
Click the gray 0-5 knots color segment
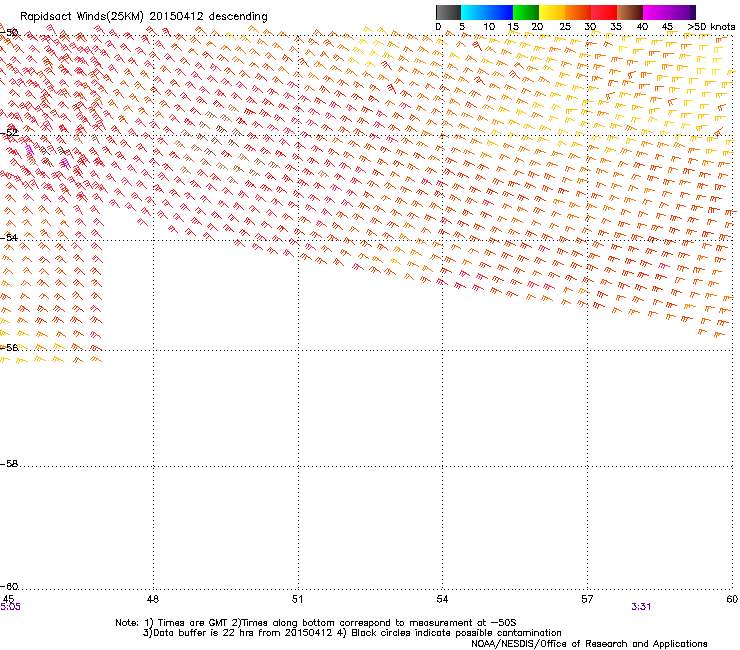click(449, 12)
